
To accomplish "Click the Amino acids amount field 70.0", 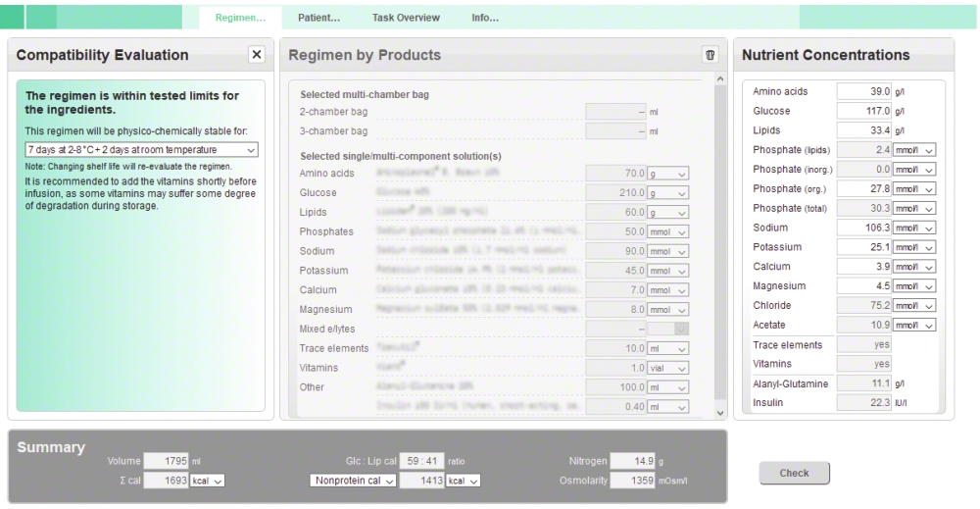I will point(615,174).
